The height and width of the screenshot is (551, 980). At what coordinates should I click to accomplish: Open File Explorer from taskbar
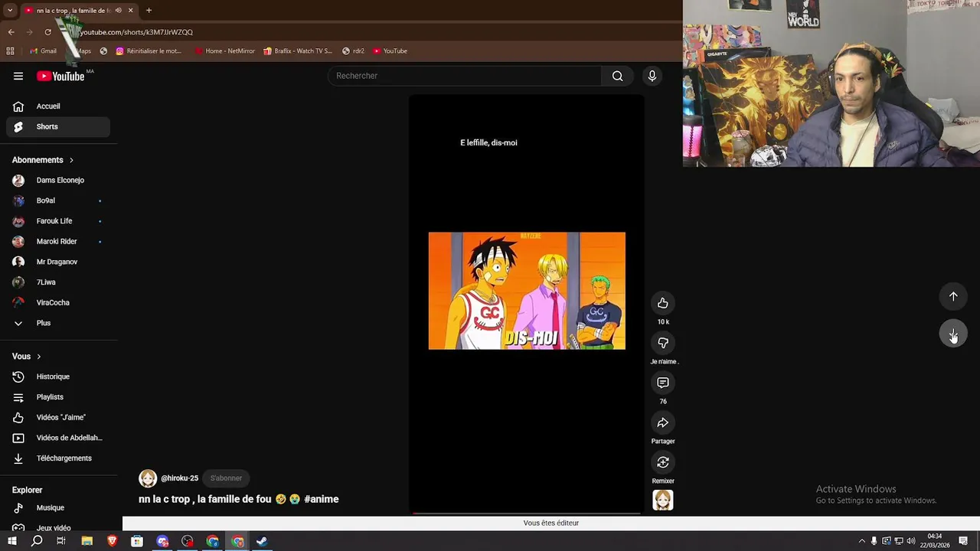pyautogui.click(x=87, y=541)
